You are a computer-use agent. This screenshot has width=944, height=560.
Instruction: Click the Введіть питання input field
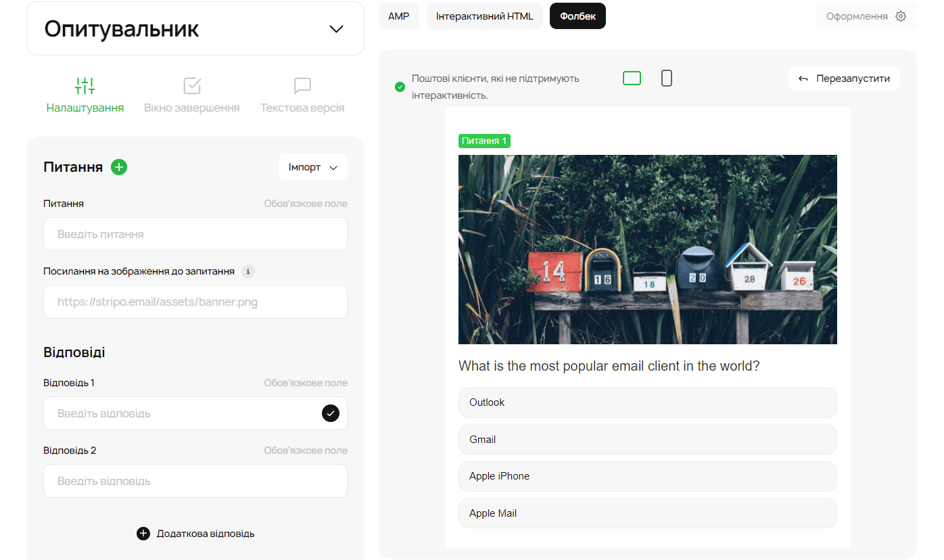[195, 234]
